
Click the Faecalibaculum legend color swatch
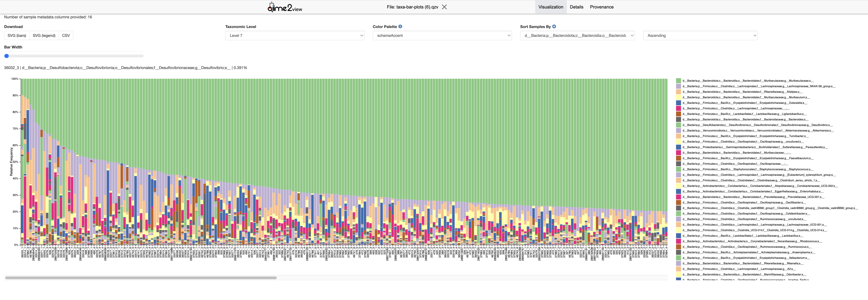(x=678, y=158)
